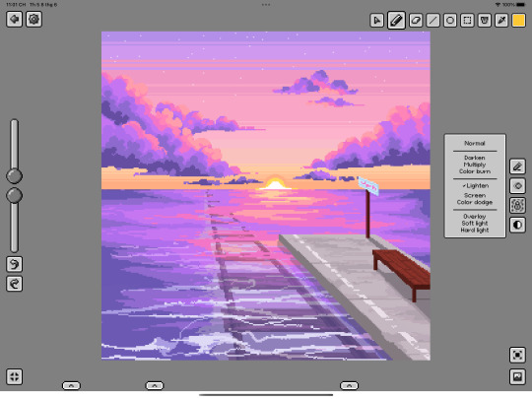Open the yellow current color swatch

click(519, 21)
